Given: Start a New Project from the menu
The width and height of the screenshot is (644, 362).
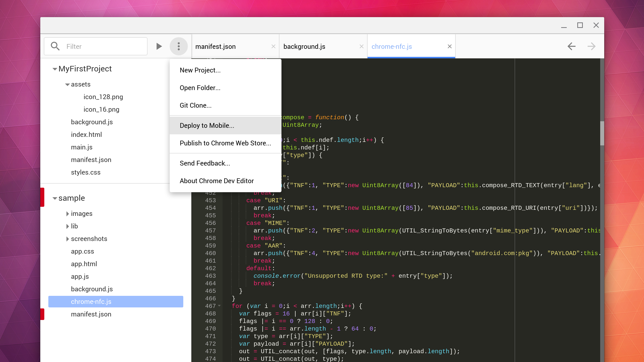Looking at the screenshot, I should pos(200,70).
